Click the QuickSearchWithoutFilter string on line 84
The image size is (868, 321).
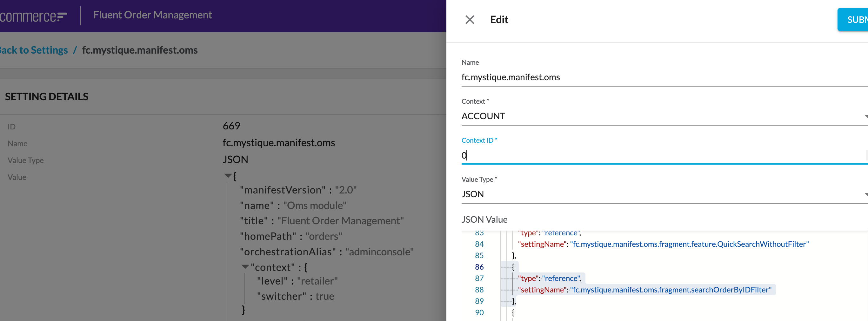pos(689,244)
